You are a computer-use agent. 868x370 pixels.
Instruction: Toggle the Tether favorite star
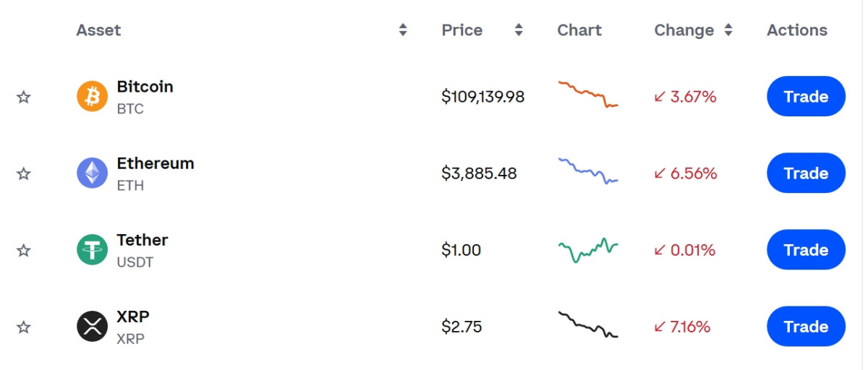(x=24, y=250)
